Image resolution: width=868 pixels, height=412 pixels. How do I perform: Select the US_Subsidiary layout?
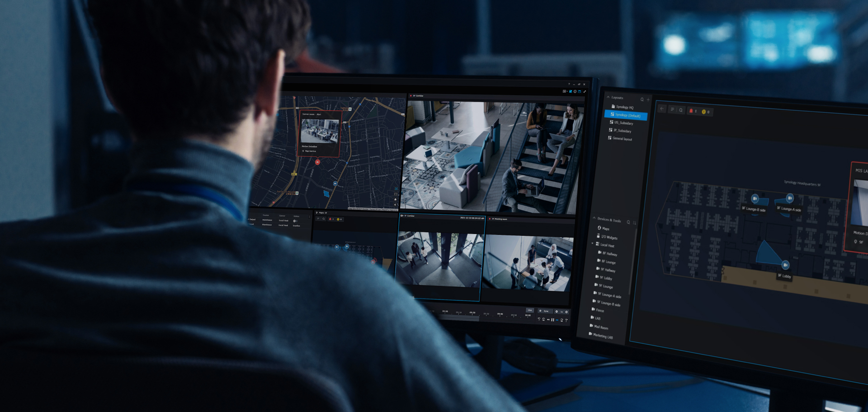click(622, 123)
